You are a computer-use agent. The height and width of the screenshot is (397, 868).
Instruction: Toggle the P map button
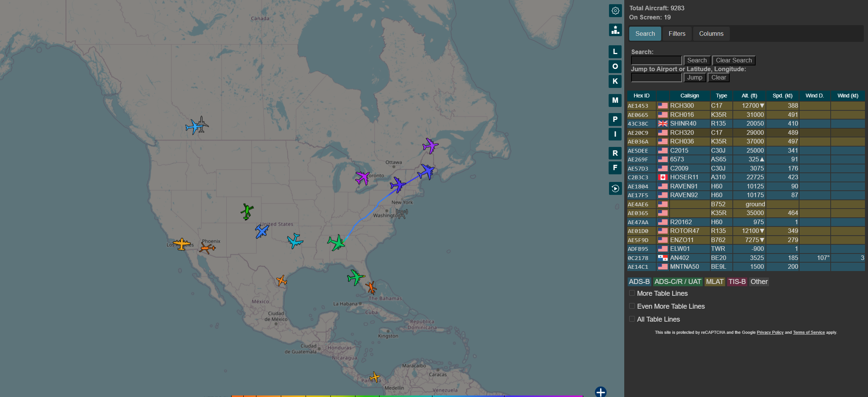[x=615, y=120]
